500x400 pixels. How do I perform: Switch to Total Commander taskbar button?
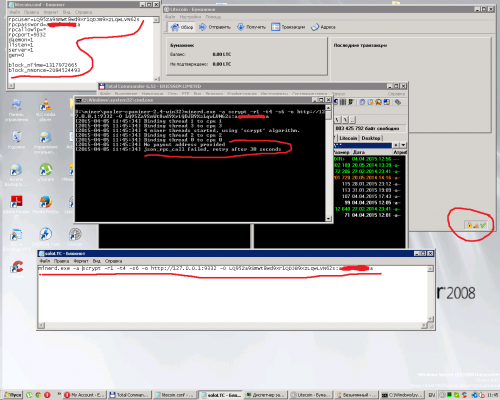coord(130,395)
